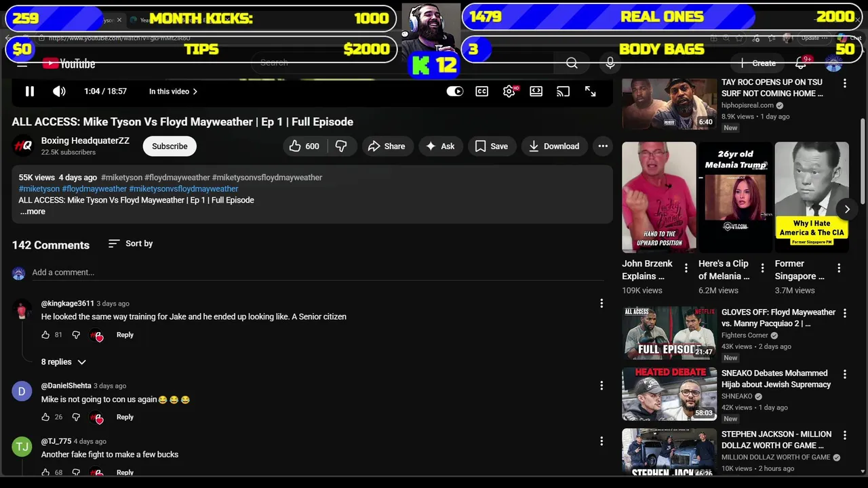Open notifications bell
The width and height of the screenshot is (868, 488).
801,63
